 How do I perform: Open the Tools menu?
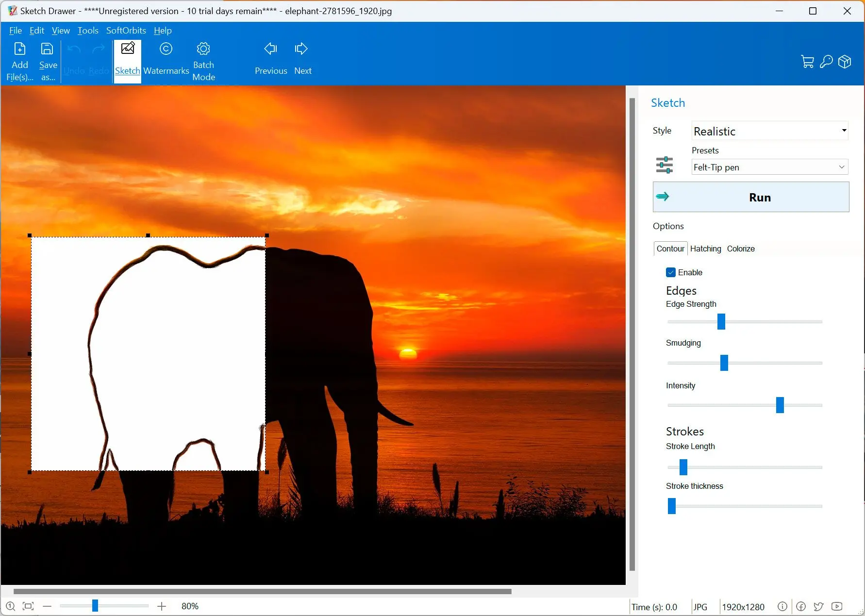[88, 31]
